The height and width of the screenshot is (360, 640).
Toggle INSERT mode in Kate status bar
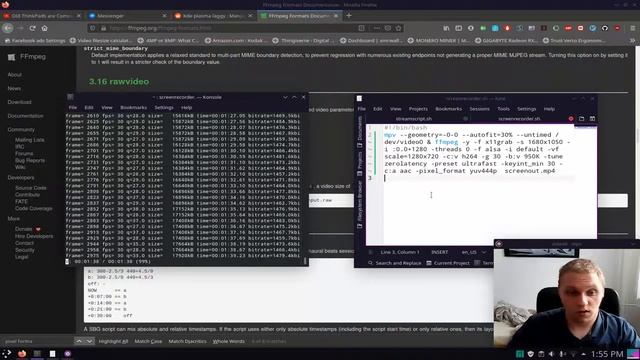coord(440,252)
